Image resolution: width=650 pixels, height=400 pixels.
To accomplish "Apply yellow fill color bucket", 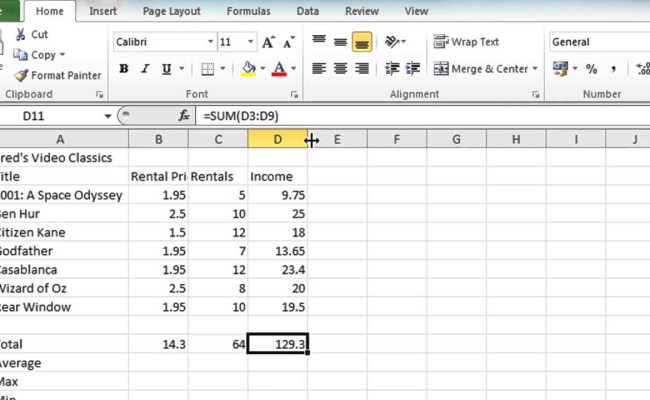I will click(248, 69).
